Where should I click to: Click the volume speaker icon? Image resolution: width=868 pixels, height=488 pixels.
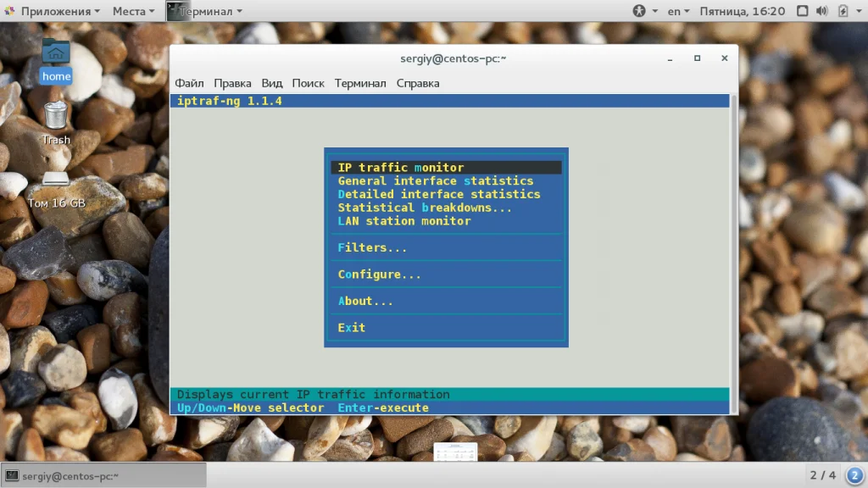822,11
